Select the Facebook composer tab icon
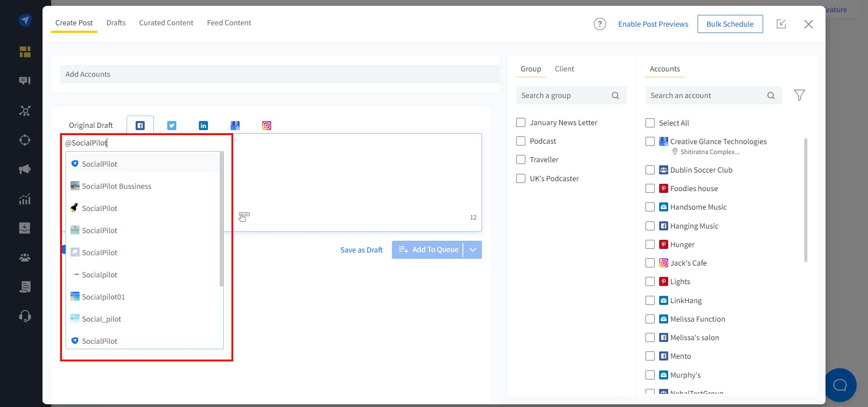 click(140, 126)
